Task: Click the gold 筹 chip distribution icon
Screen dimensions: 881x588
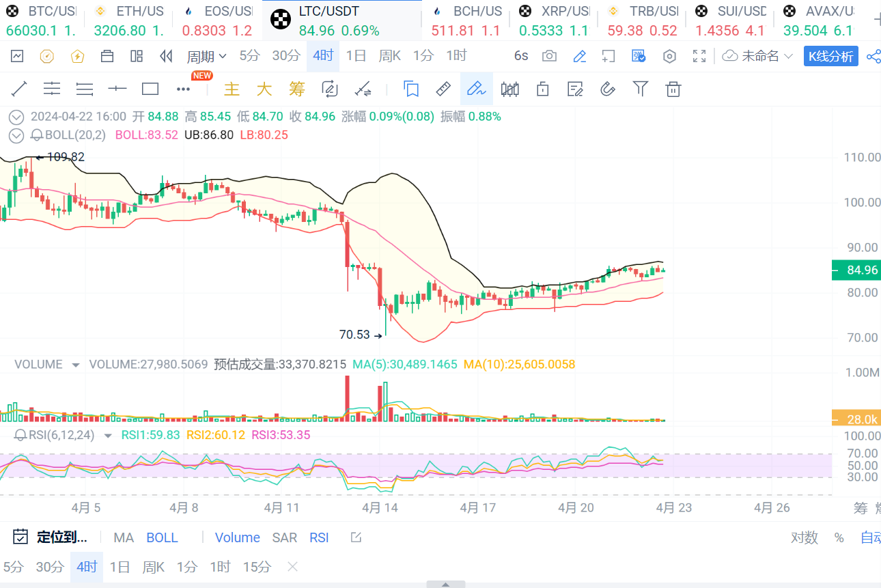Action: (x=296, y=89)
